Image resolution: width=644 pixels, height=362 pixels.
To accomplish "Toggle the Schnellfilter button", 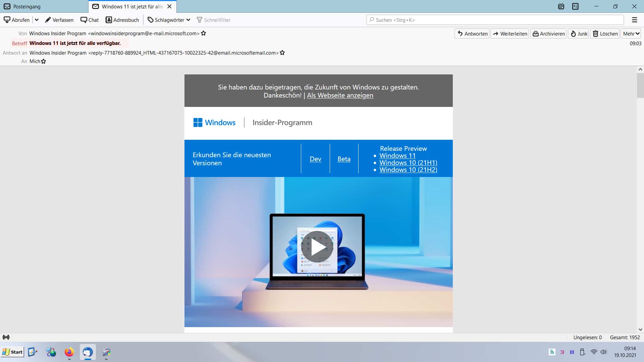I will point(214,20).
